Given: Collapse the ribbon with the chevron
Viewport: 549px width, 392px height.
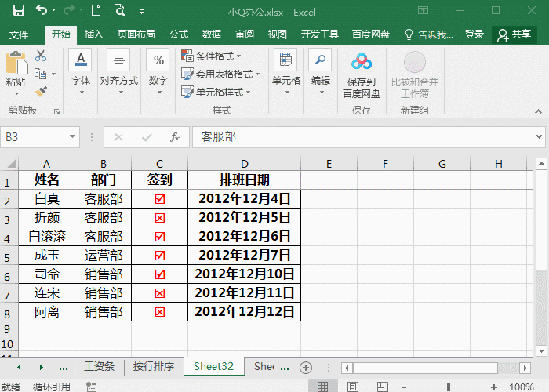Looking at the screenshot, I should pyautogui.click(x=539, y=111).
